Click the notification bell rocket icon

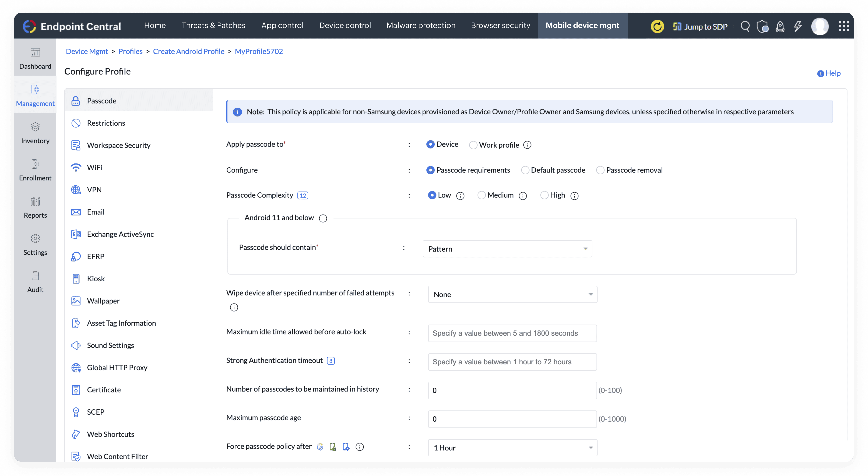(x=780, y=26)
